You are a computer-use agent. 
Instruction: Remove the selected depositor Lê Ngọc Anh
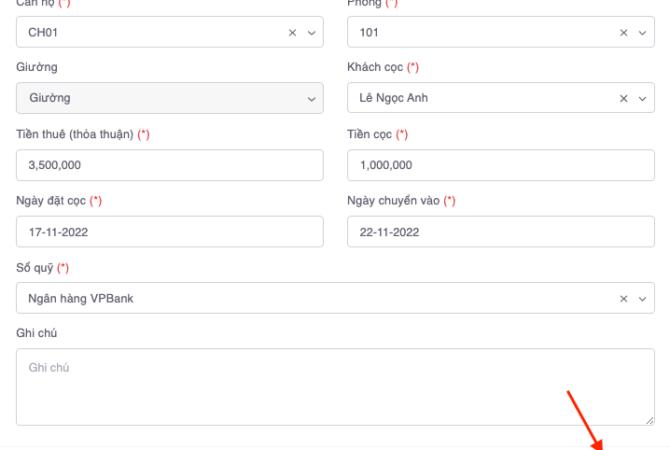tap(624, 98)
